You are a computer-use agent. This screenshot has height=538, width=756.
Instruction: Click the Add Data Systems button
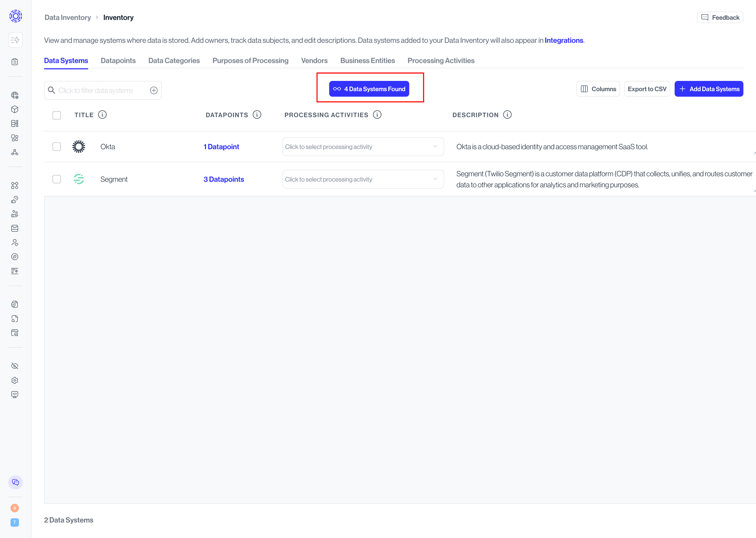pyautogui.click(x=709, y=89)
